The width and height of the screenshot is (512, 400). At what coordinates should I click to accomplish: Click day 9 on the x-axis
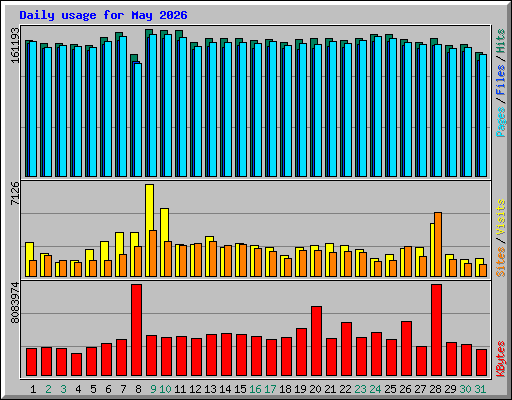coord(153,389)
